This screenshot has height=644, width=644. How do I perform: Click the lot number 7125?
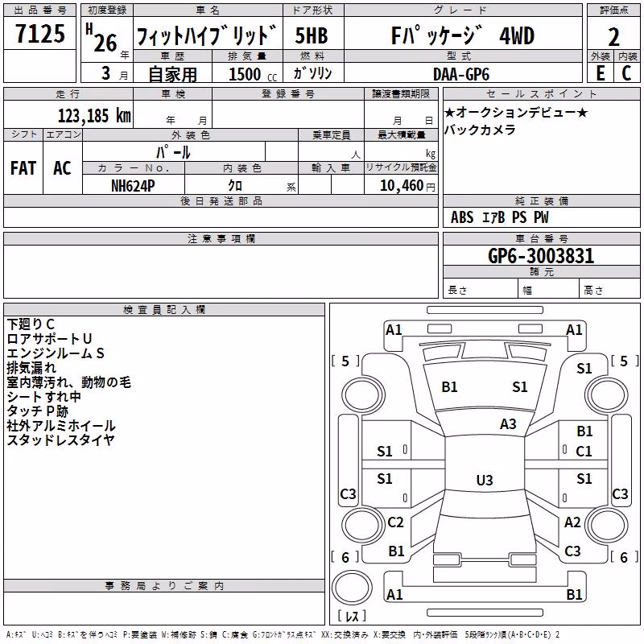40,34
